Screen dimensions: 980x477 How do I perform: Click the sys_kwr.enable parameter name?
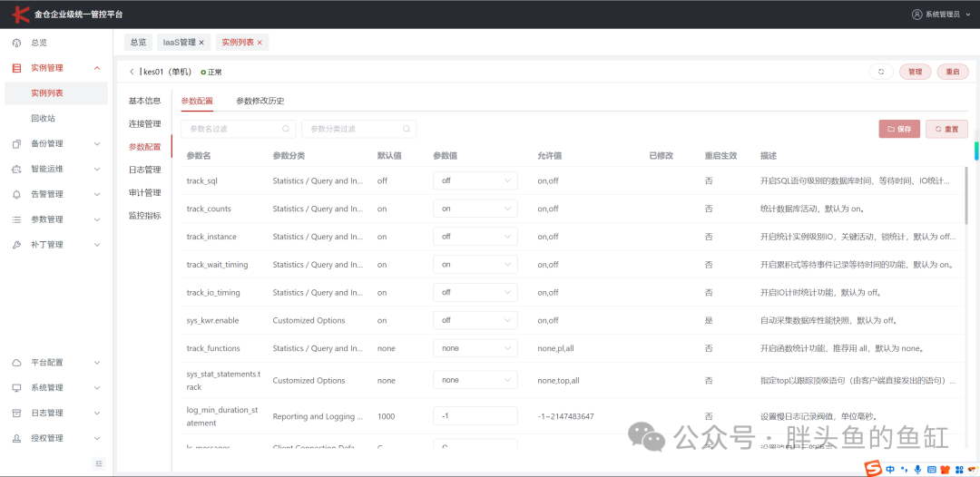click(213, 320)
